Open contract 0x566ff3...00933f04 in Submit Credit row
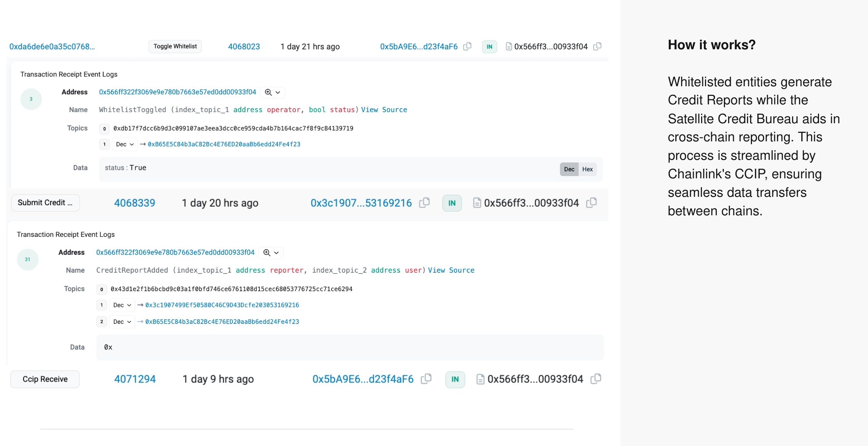Image resolution: width=868 pixels, height=446 pixels. pos(532,203)
